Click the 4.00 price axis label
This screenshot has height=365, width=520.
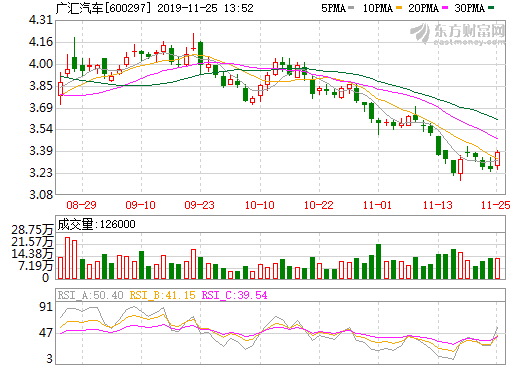pos(41,64)
